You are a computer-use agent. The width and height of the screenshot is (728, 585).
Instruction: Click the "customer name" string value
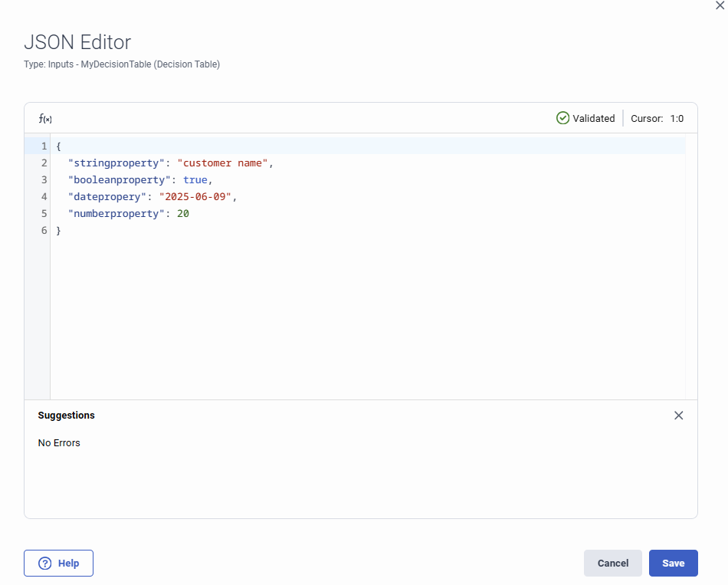(225, 163)
